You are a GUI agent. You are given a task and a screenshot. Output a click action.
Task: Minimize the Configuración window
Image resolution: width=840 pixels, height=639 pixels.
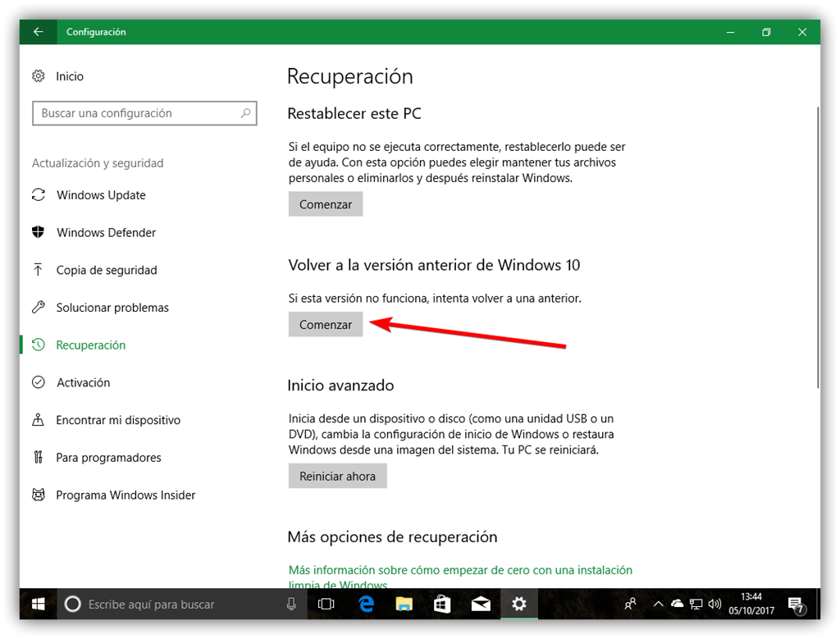click(730, 32)
